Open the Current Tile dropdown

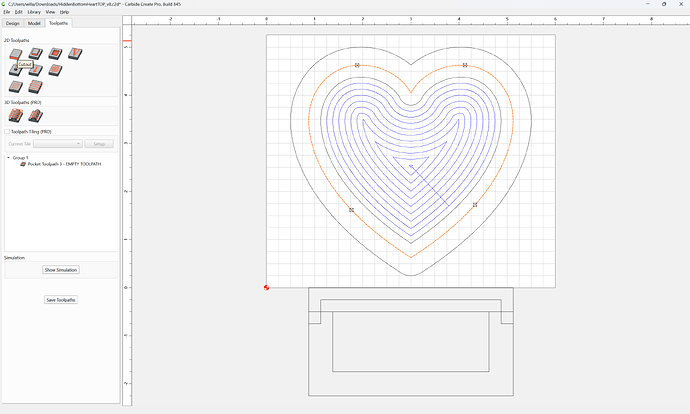point(58,144)
